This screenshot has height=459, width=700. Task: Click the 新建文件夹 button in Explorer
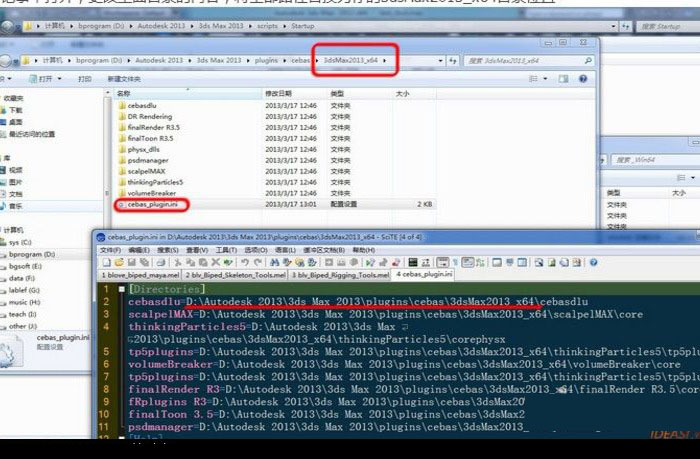(x=124, y=79)
